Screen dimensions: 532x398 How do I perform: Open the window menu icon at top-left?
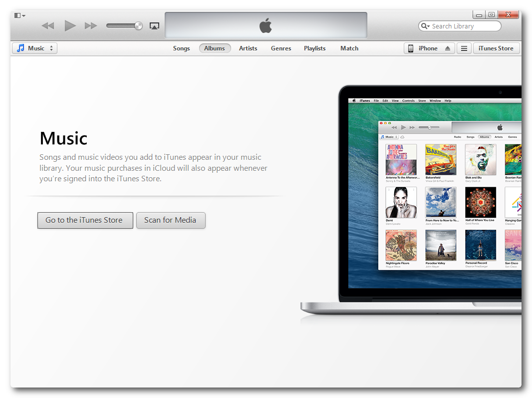[x=19, y=15]
